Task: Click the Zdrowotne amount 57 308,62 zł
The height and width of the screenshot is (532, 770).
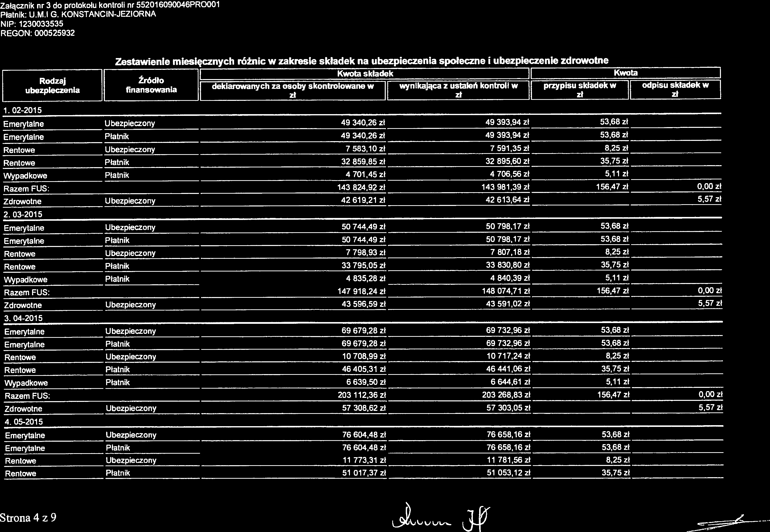Action: coord(364,408)
